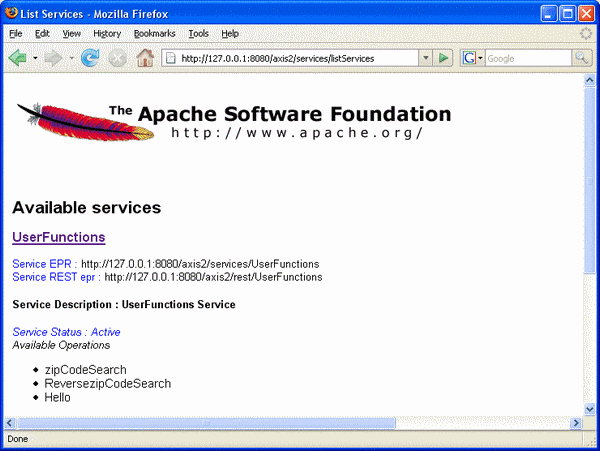
Task: Click the Apache Software Foundation logo
Action: (233, 121)
